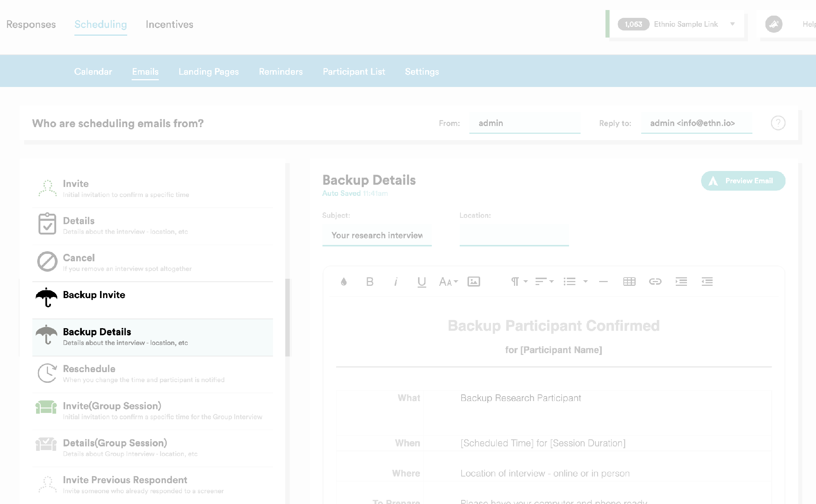Apply underline formatting in editor
The height and width of the screenshot is (504, 816).
(x=421, y=282)
